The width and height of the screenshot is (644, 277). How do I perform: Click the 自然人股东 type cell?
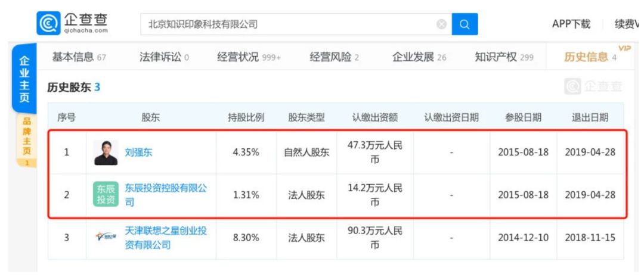pos(306,152)
